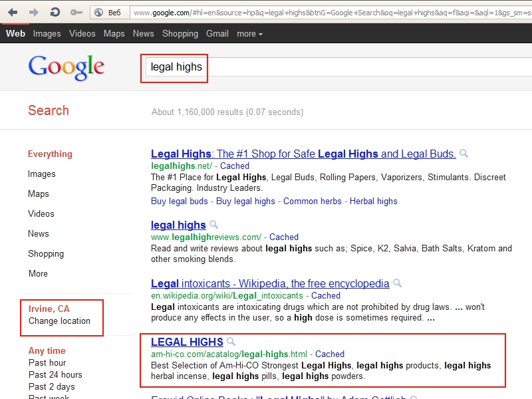The height and width of the screenshot is (399, 532).
Task: Select 'Any time' filter
Action: click(x=47, y=351)
